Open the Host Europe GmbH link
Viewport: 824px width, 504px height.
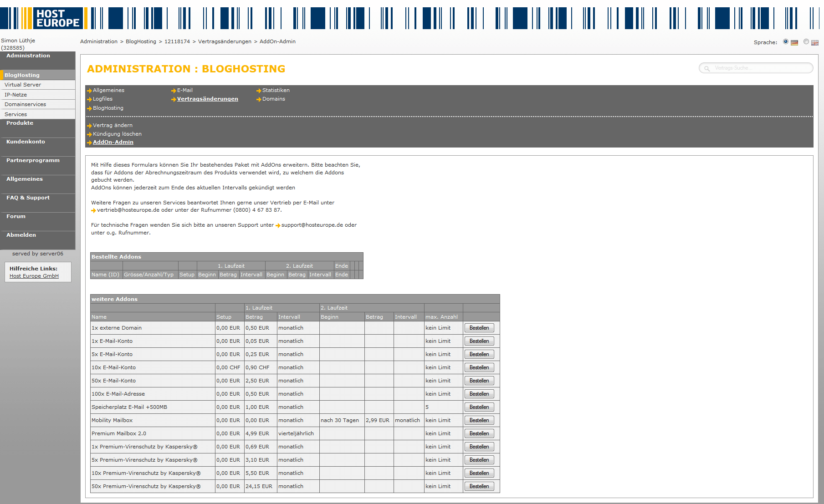pyautogui.click(x=34, y=276)
